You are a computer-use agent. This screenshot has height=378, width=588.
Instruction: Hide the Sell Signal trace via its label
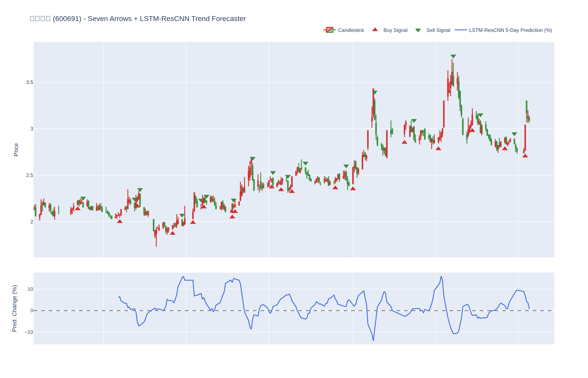click(438, 30)
